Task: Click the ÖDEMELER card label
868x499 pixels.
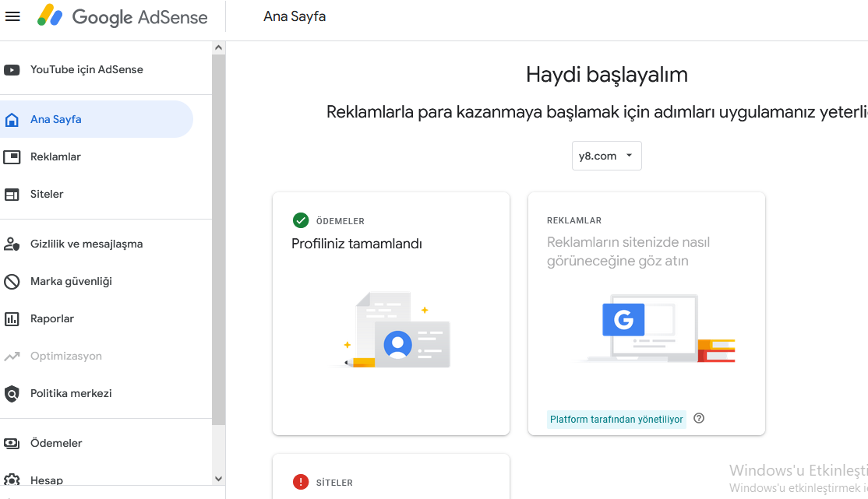Action: [x=340, y=221]
